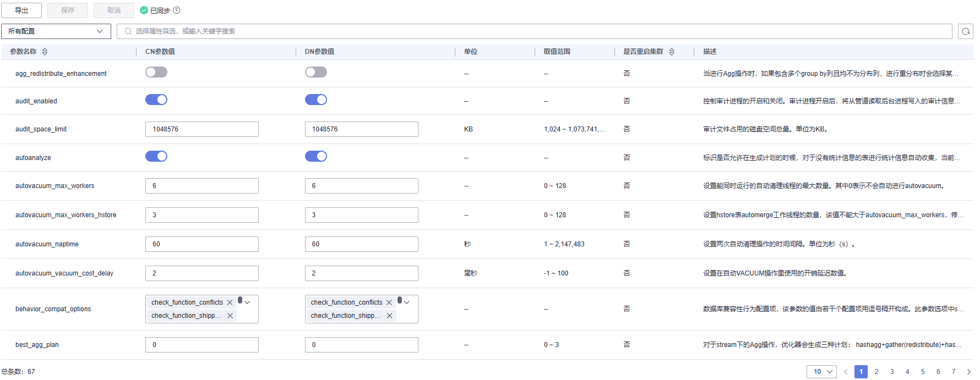980x380 pixels.
Task: Jump to page 7
Action: tap(954, 372)
